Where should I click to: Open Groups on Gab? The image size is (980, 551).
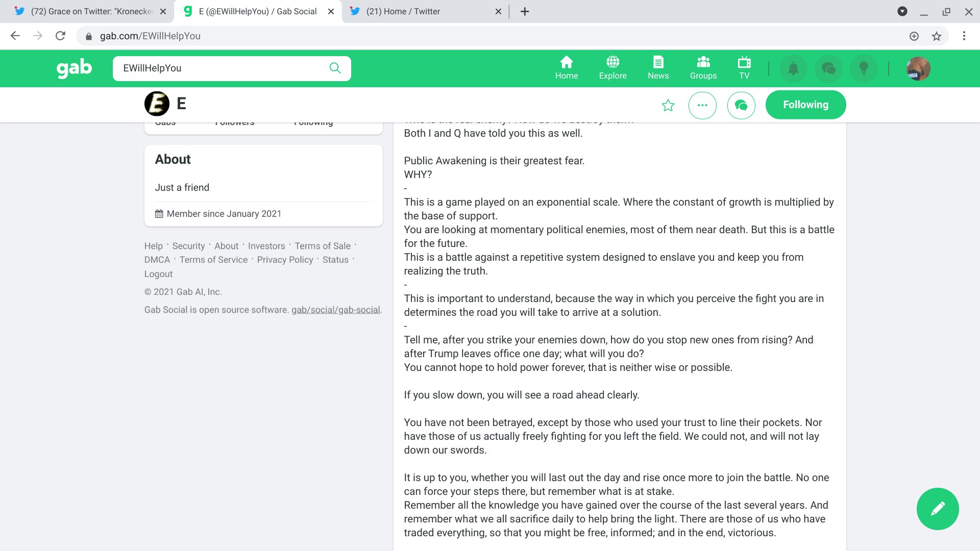pyautogui.click(x=703, y=68)
